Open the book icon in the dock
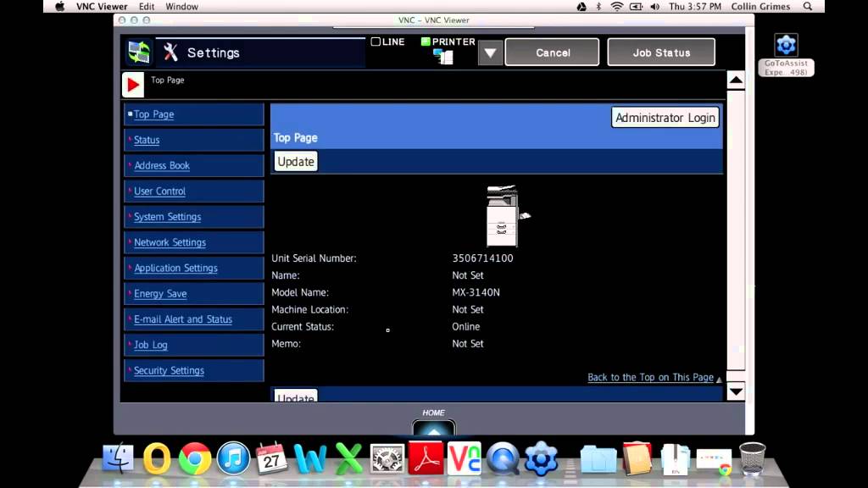This screenshot has width=868, height=488. pyautogui.click(x=637, y=458)
